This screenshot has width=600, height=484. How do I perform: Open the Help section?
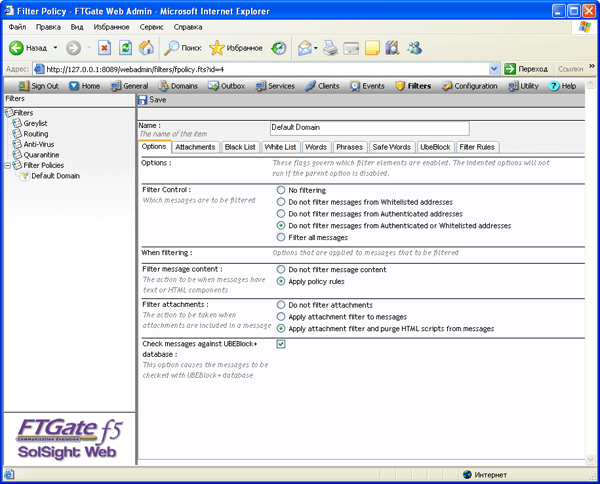[x=562, y=86]
